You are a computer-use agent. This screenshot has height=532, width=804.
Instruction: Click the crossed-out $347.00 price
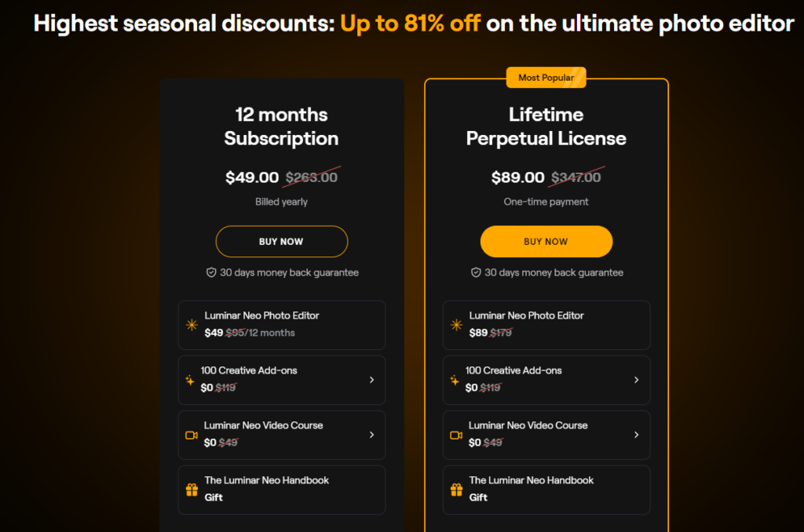pos(576,177)
